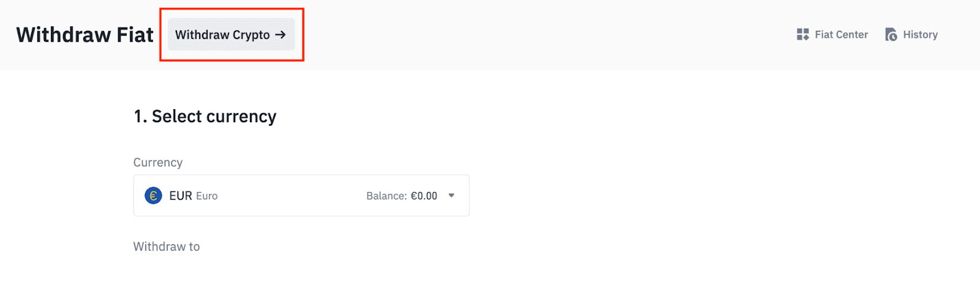Click the gray "Euro" currency name

click(207, 196)
